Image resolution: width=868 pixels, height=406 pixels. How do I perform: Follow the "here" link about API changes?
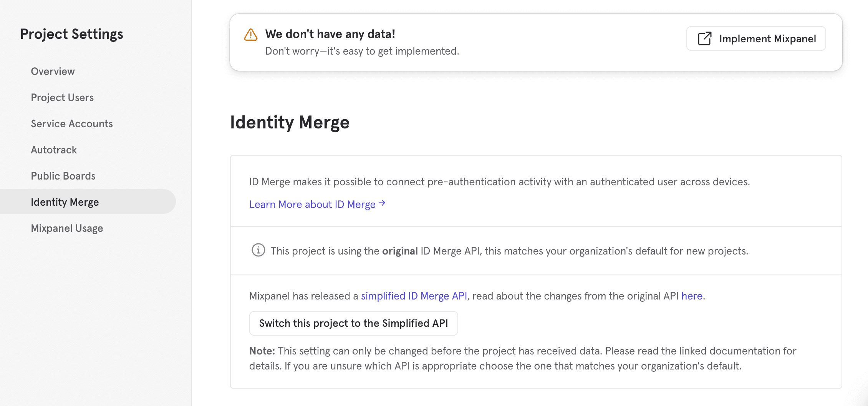[x=692, y=296]
